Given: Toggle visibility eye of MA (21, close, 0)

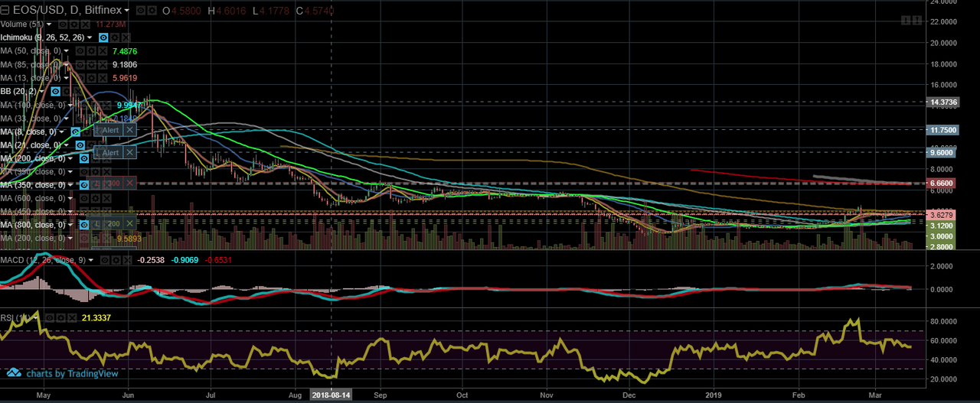Looking at the screenshot, I should [80, 145].
